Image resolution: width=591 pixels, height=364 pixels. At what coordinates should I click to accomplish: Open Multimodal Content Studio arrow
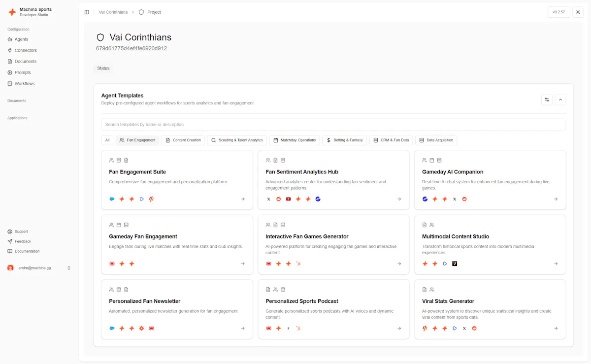[556, 264]
